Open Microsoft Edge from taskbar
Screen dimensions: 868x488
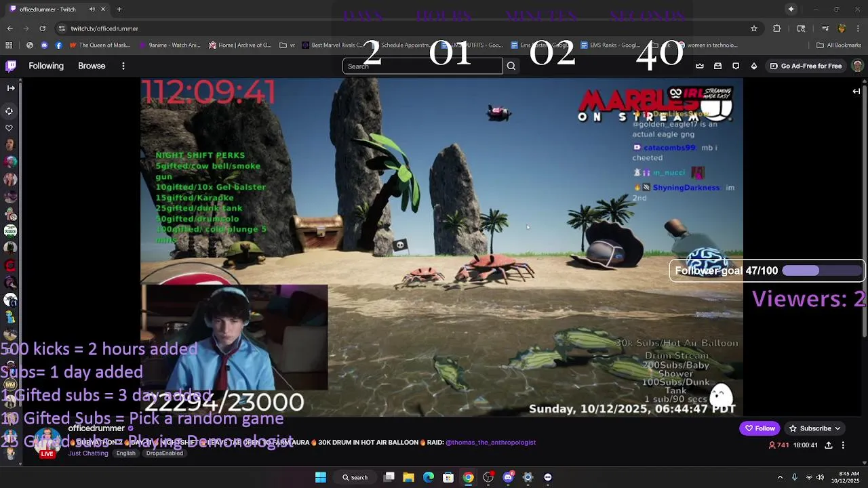click(429, 477)
